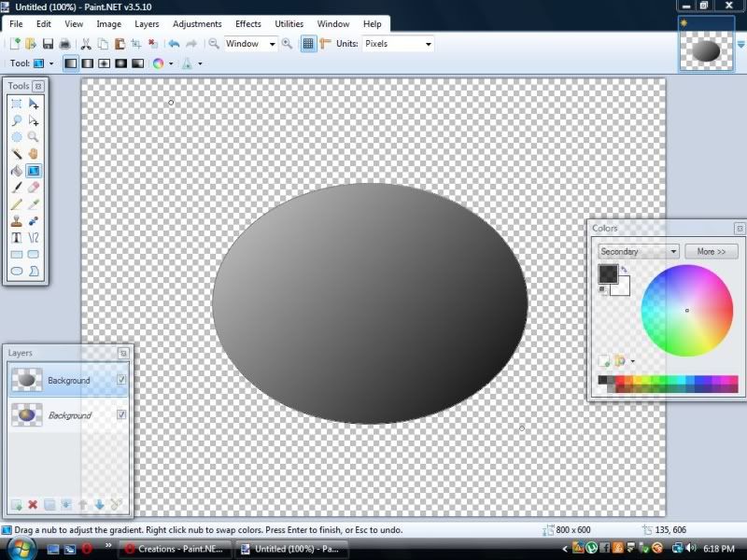Choose the Radial gradient type
This screenshot has width=747, height=560.
coord(121,63)
